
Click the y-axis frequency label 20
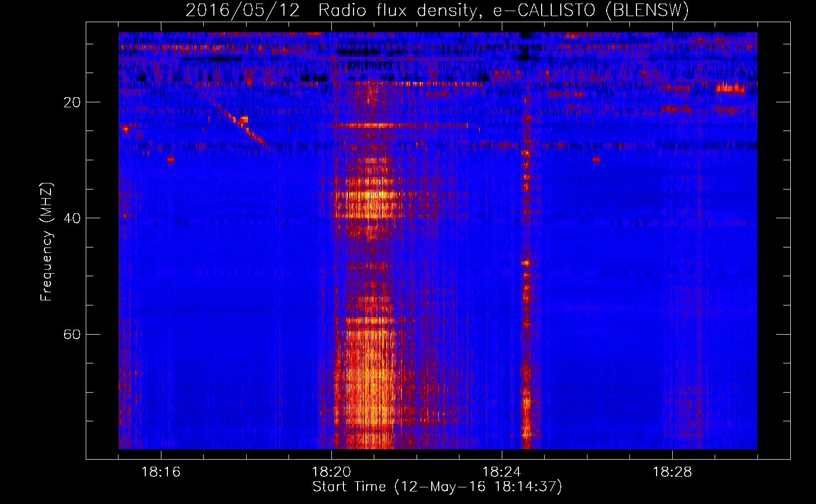tap(72, 102)
